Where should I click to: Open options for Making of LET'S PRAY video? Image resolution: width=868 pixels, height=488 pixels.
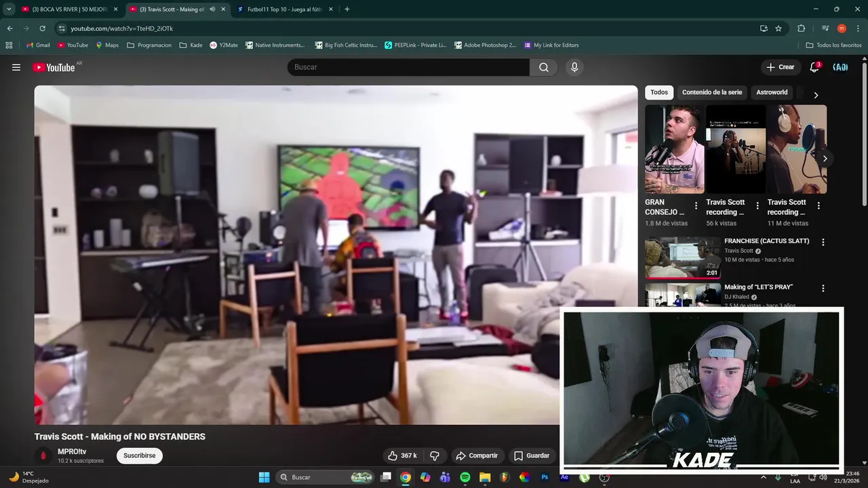coord(823,288)
